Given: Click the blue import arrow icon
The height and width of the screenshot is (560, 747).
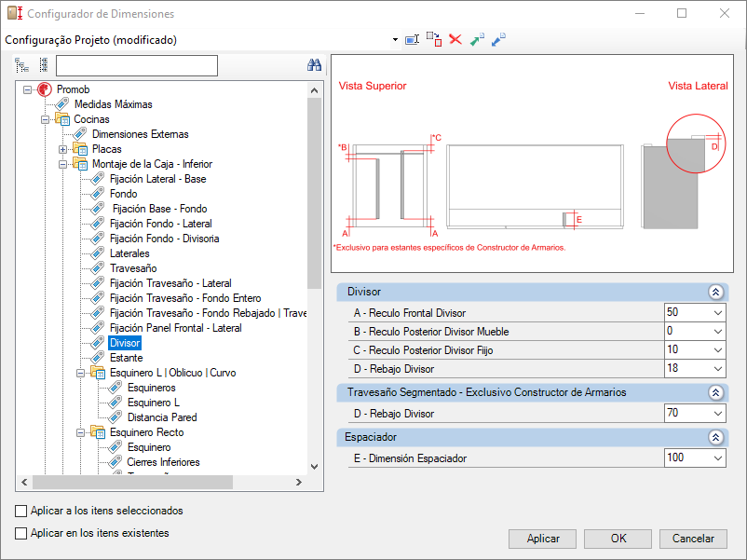Looking at the screenshot, I should click(498, 39).
